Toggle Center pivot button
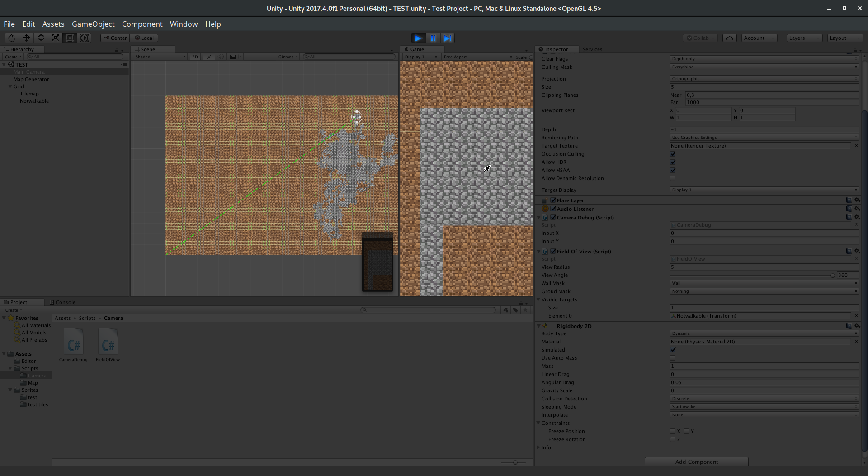Screen dimensions: 868x476 point(115,38)
